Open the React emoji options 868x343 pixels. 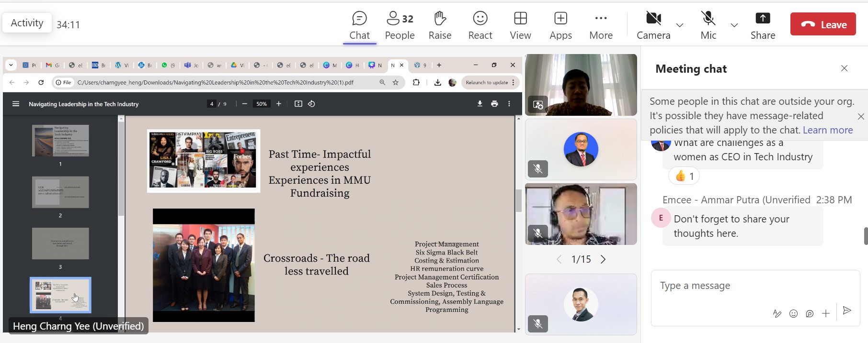480,26
